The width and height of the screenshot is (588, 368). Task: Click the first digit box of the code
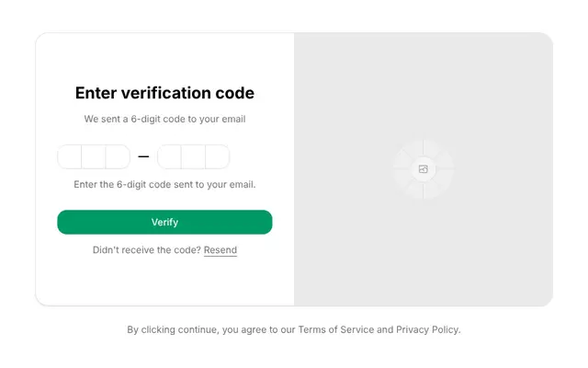[x=70, y=156]
